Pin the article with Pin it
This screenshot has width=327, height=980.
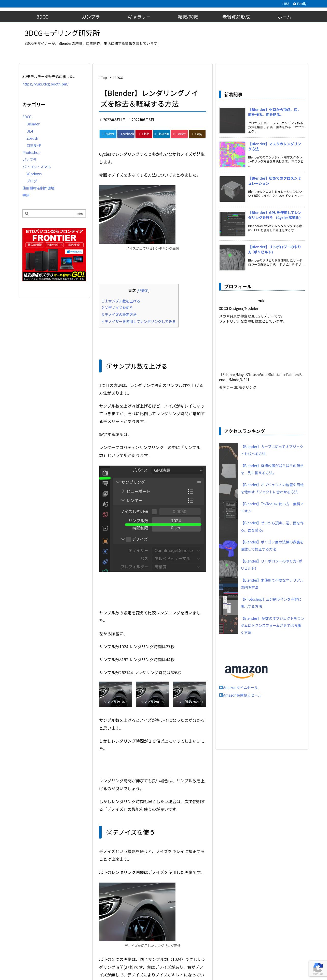tap(144, 134)
